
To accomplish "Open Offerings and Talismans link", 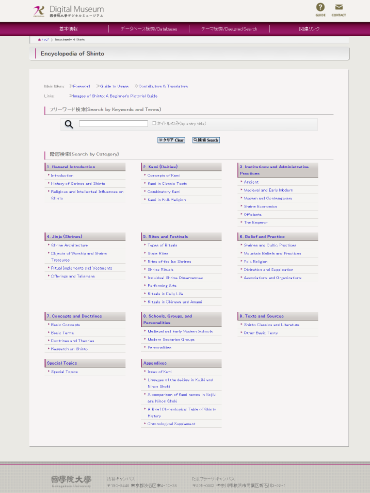I will coord(73,276).
